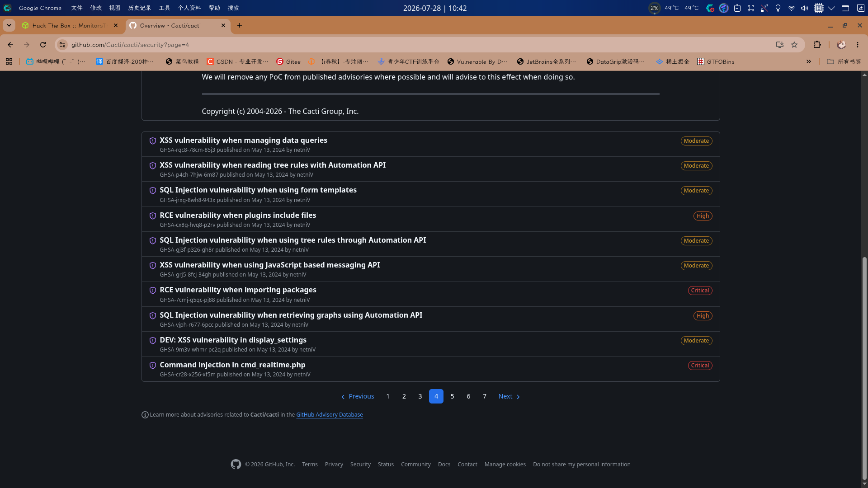Open SQL Injection when using form templates
This screenshot has width=868, height=488.
pos(258,190)
